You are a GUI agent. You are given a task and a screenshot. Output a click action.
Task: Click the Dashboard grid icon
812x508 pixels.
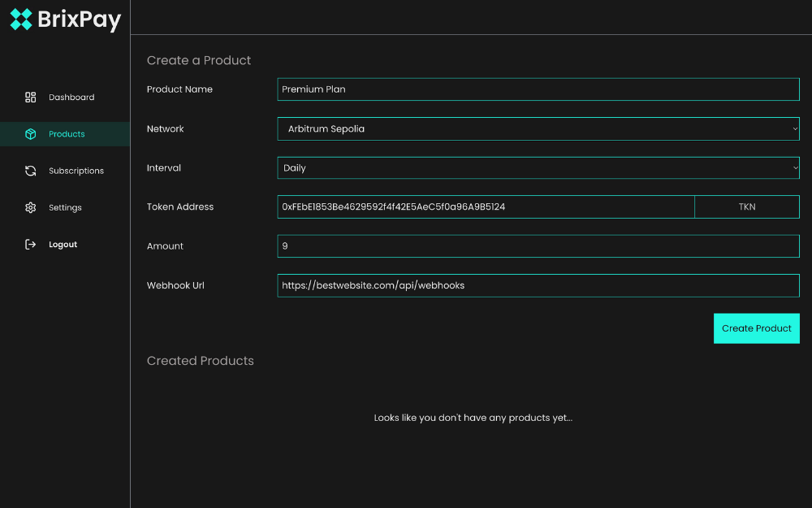(x=31, y=98)
